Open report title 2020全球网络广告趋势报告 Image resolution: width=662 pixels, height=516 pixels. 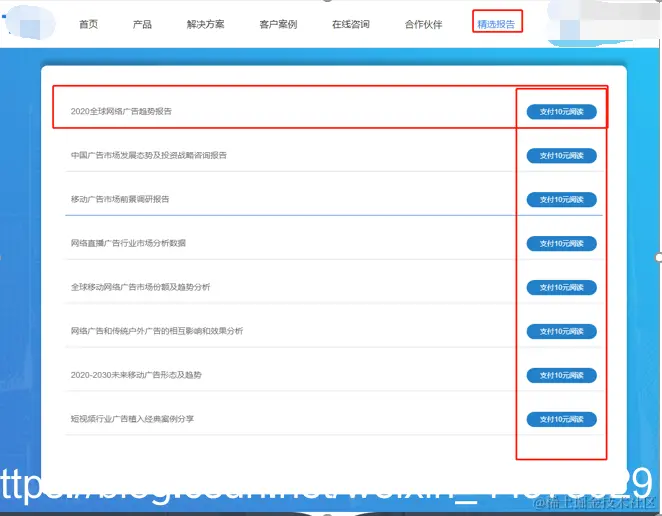pyautogui.click(x=121, y=111)
